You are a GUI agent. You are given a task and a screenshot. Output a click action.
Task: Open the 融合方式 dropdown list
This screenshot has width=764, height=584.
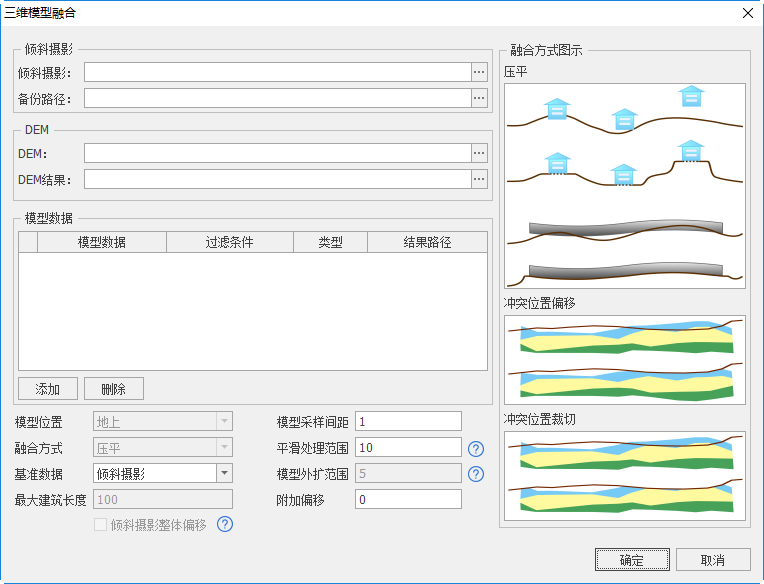pos(224,448)
